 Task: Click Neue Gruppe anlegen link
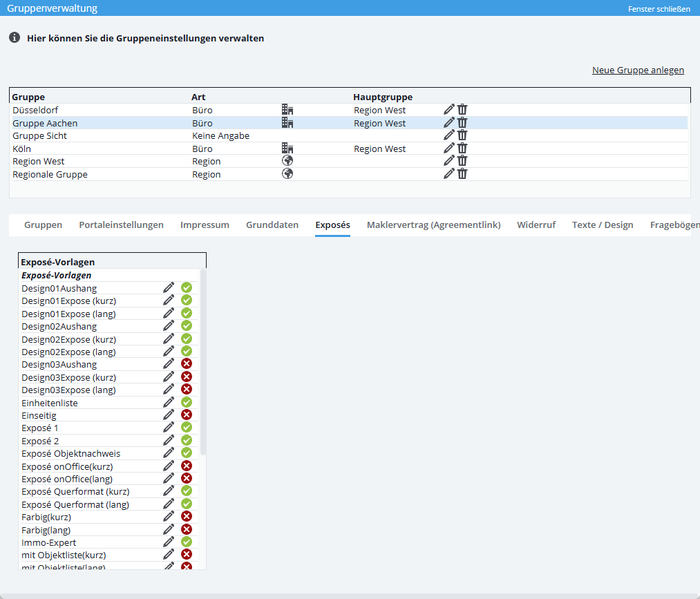click(638, 70)
